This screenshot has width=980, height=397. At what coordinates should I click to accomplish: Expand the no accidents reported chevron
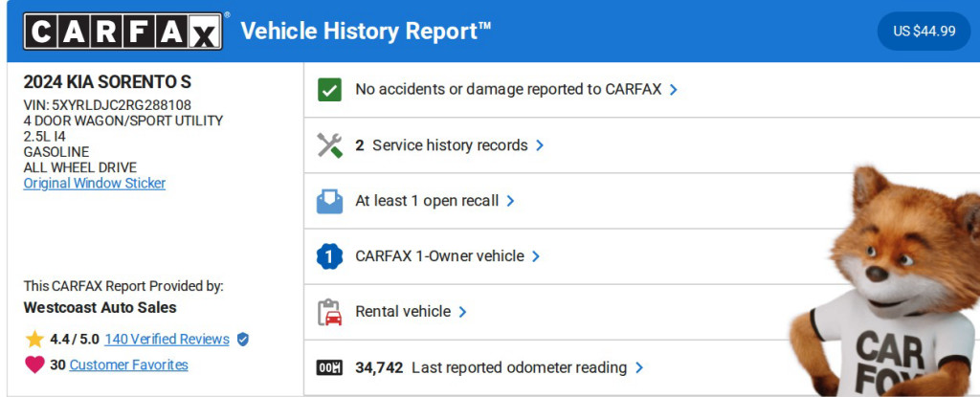click(674, 90)
